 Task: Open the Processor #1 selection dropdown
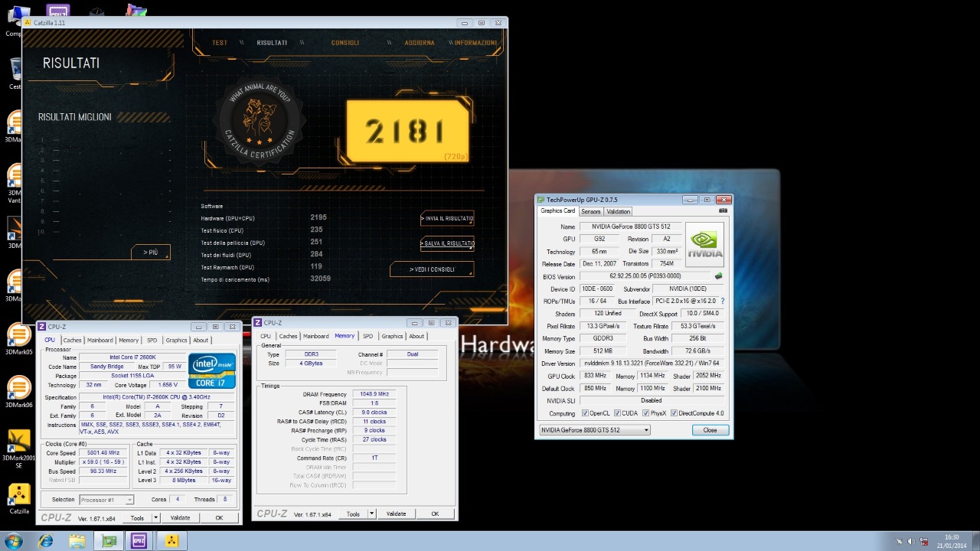(x=106, y=500)
